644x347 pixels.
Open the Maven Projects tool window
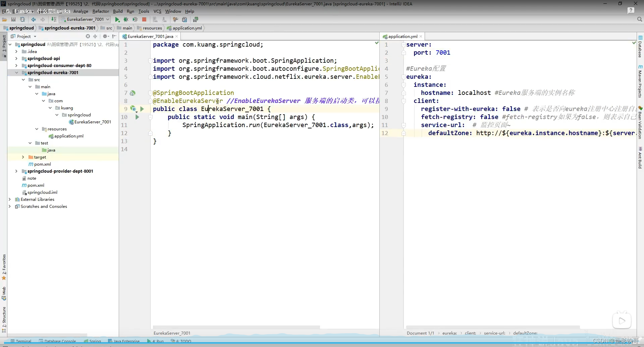point(640,81)
